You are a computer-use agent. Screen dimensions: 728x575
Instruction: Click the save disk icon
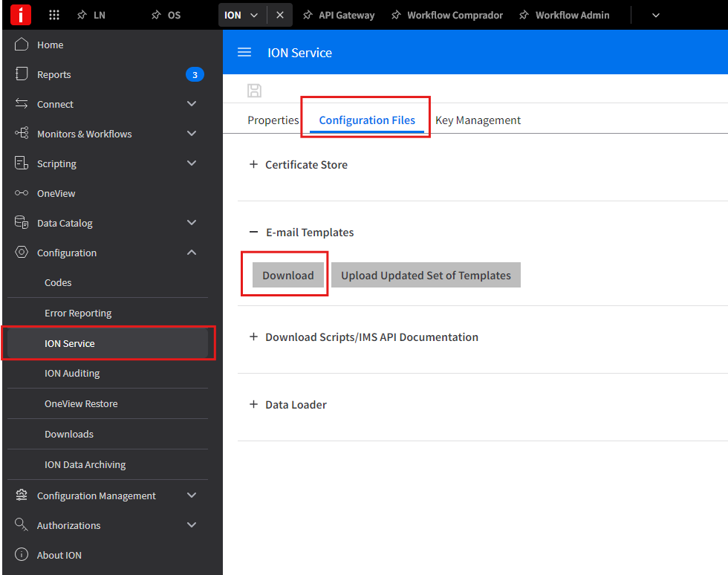[254, 90]
